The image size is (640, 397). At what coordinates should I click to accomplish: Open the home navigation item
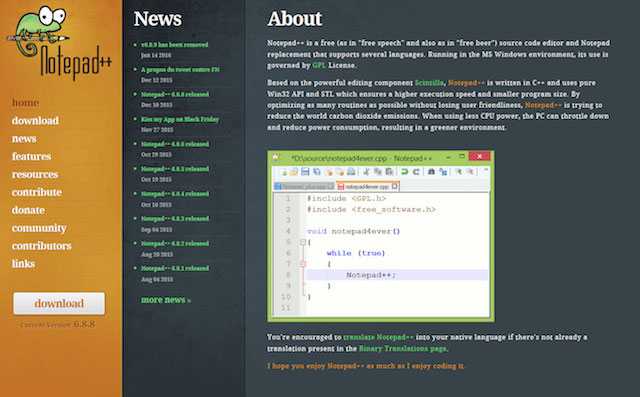pos(25,102)
